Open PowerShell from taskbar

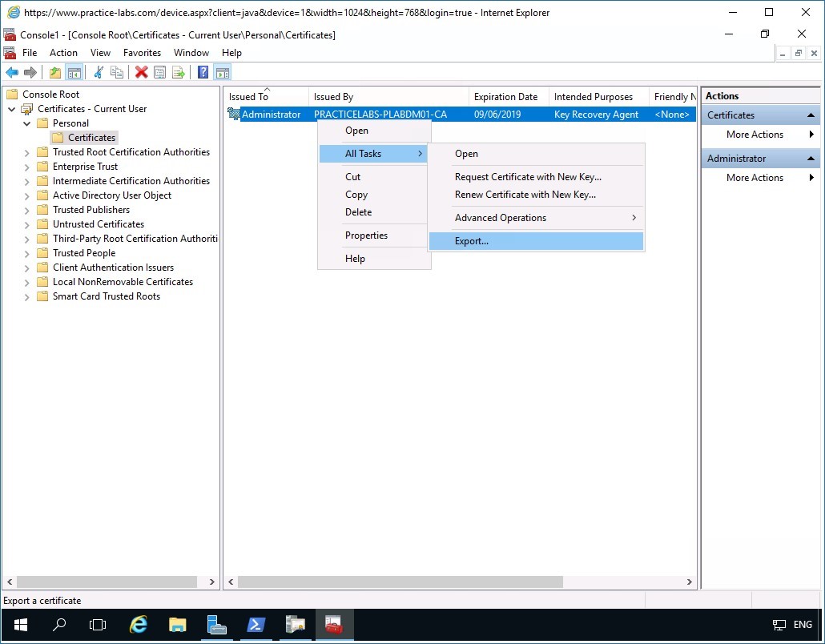point(256,625)
